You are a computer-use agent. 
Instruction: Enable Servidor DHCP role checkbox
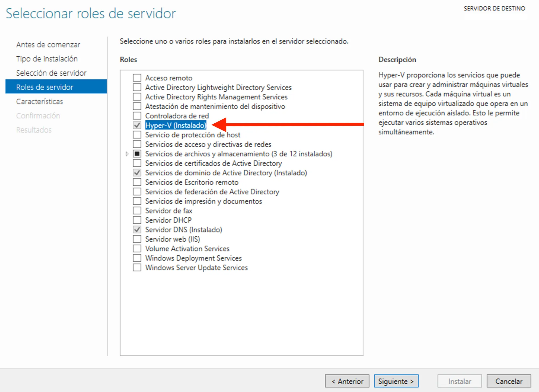coord(137,220)
